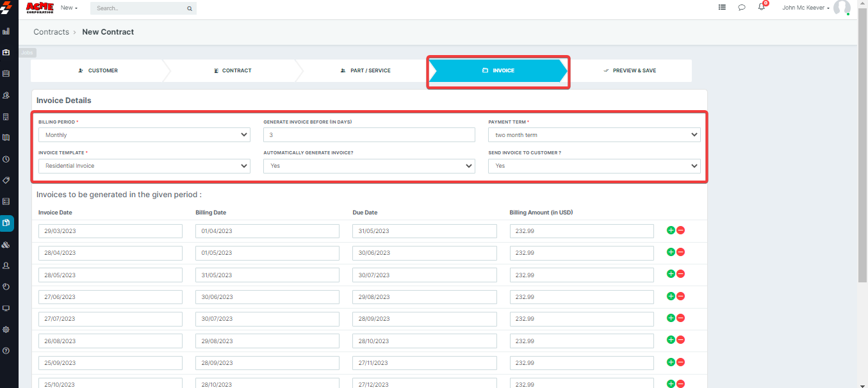
Task: Expand the Payment Term dropdown
Action: pos(594,135)
